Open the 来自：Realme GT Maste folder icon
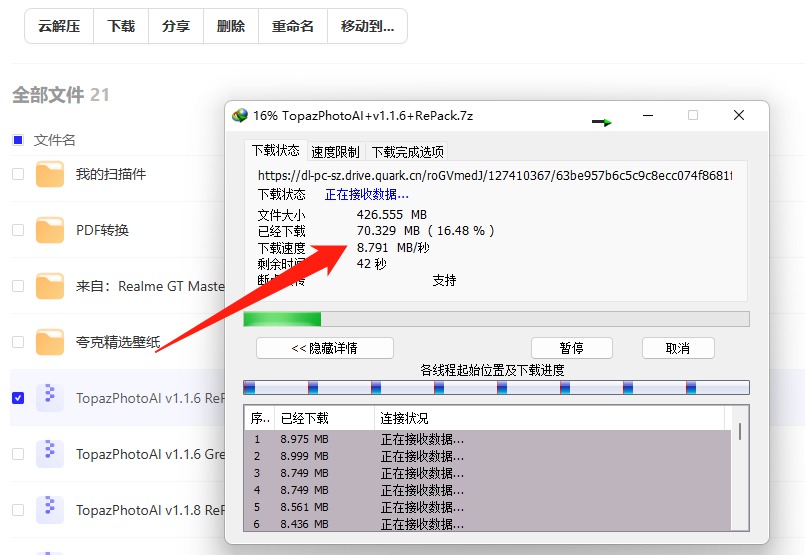Viewport: 809px width, 555px height. pos(50,286)
